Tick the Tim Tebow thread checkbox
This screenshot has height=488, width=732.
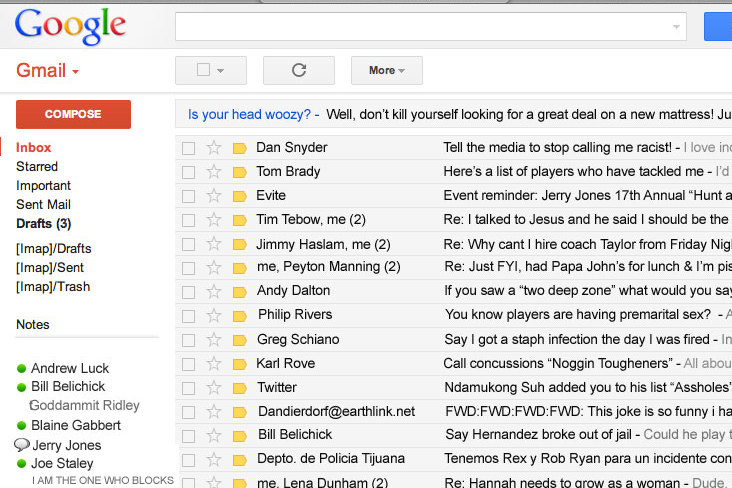coord(189,220)
